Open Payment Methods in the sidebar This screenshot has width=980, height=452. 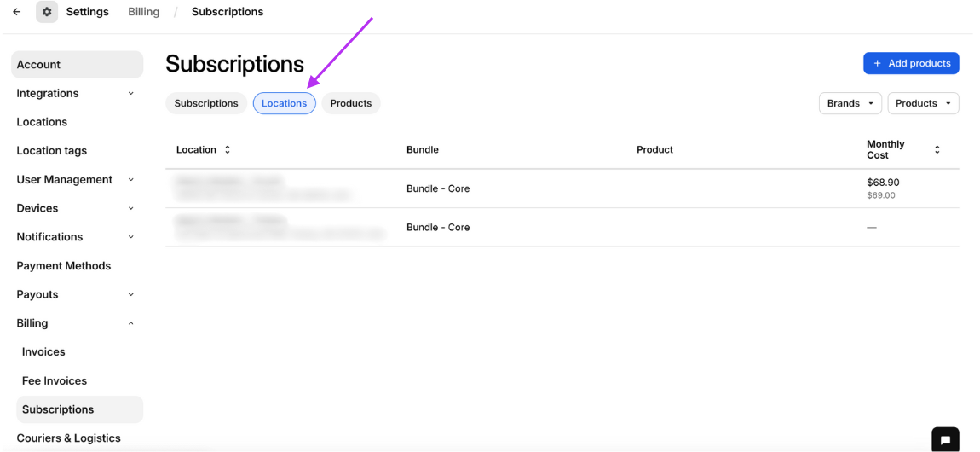coord(64,266)
